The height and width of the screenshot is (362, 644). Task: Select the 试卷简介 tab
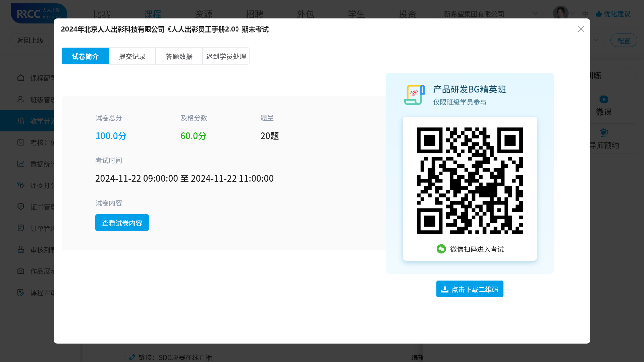[x=85, y=56]
